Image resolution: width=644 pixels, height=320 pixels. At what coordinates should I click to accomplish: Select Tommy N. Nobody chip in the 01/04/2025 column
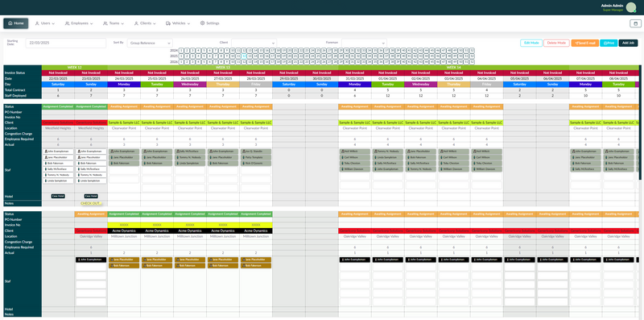click(388, 152)
